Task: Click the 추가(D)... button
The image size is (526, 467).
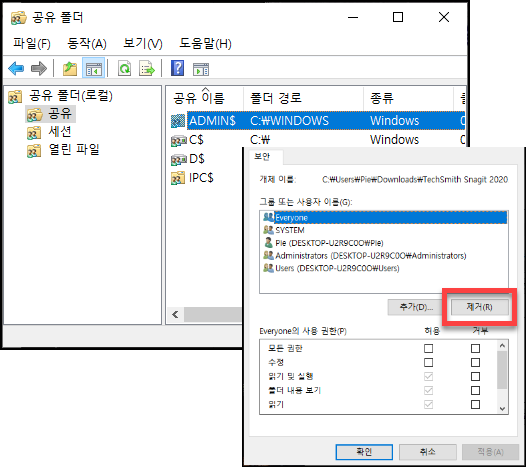Action: (416, 307)
